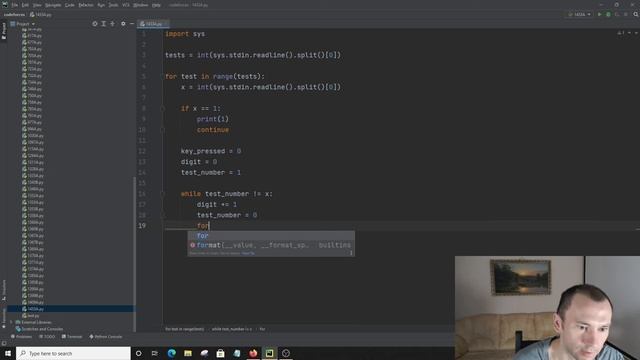Open the Tools menu

(x=113, y=5)
